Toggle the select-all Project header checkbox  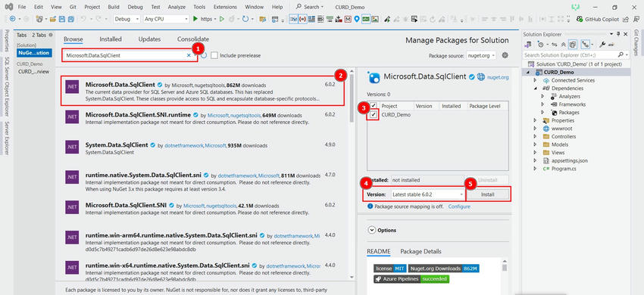click(x=374, y=106)
